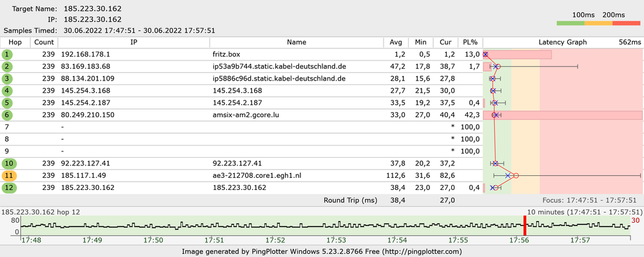Select hop 6 green circle
This screenshot has height=257, width=644.
(7, 115)
